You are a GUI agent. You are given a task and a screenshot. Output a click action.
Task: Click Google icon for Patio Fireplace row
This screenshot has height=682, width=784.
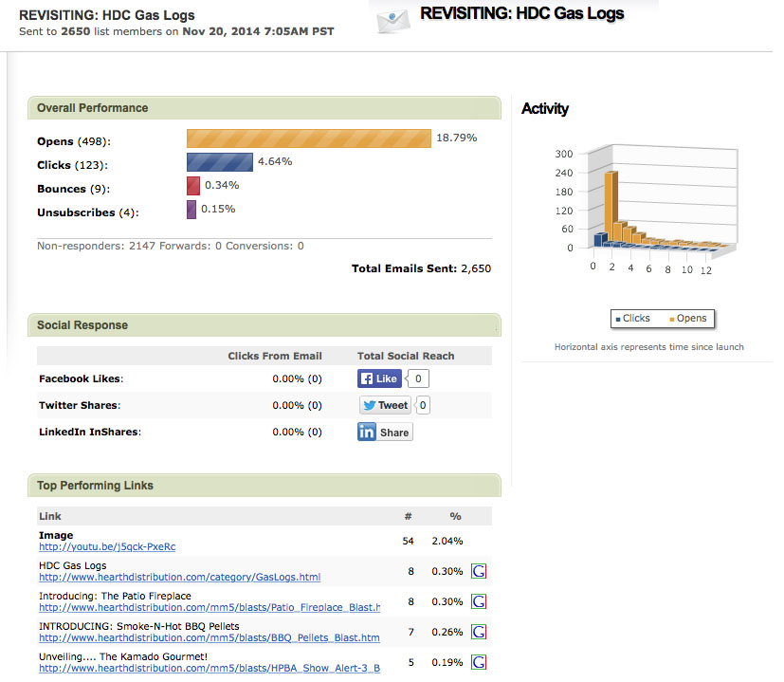[479, 601]
